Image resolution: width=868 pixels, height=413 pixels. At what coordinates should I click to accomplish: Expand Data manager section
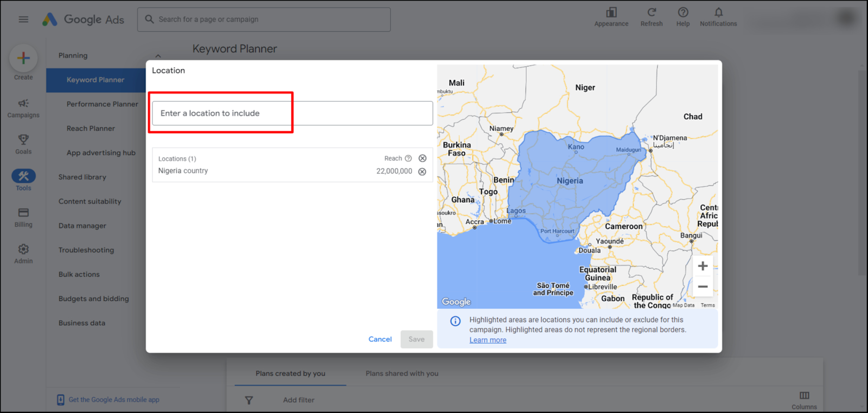click(x=82, y=226)
